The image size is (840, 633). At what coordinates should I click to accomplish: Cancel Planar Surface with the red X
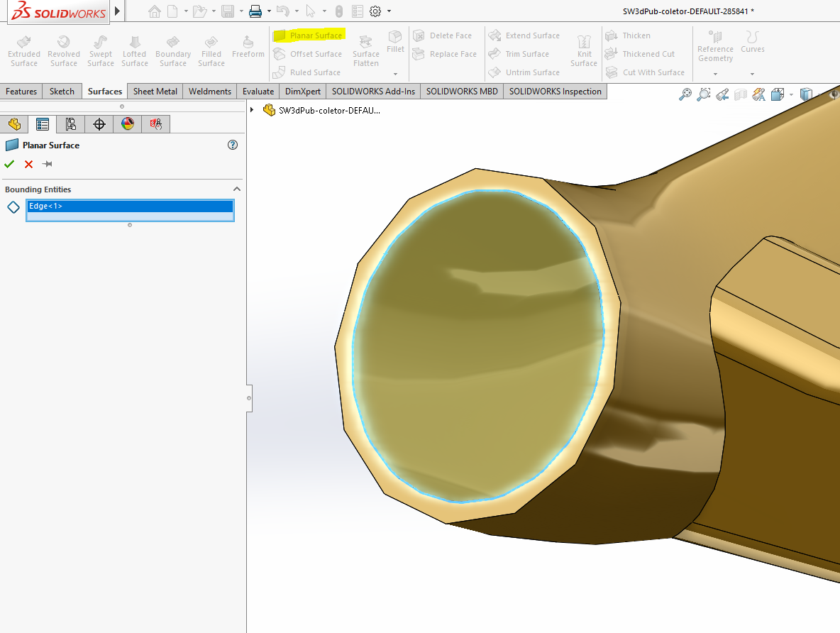[28, 164]
